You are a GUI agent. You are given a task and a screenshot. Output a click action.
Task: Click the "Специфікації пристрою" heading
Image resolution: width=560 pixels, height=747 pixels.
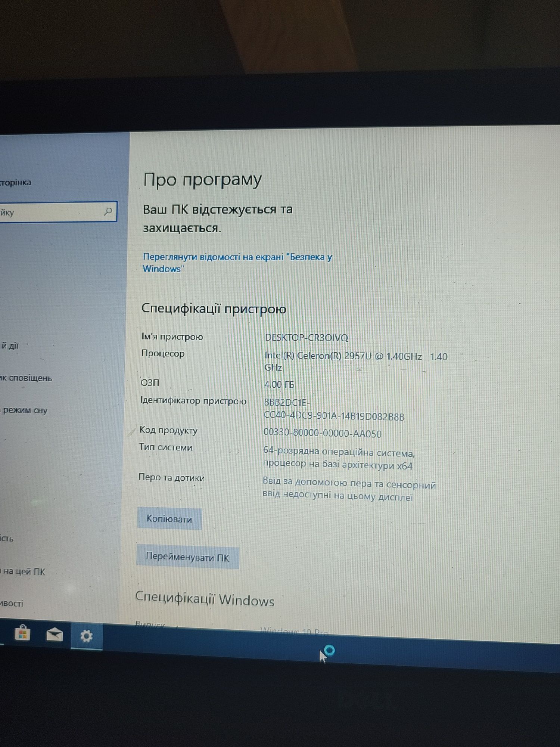click(x=214, y=309)
